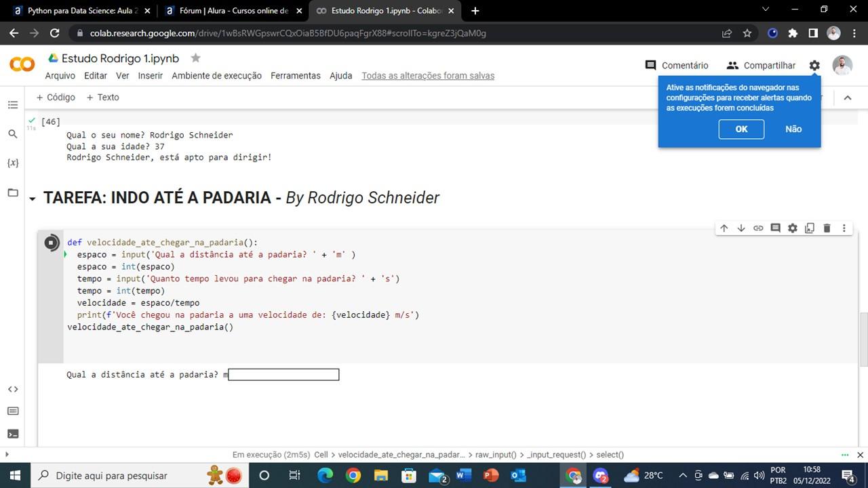The image size is (868, 488).
Task: Open PowerPoint from the taskbar
Action: 491,475
